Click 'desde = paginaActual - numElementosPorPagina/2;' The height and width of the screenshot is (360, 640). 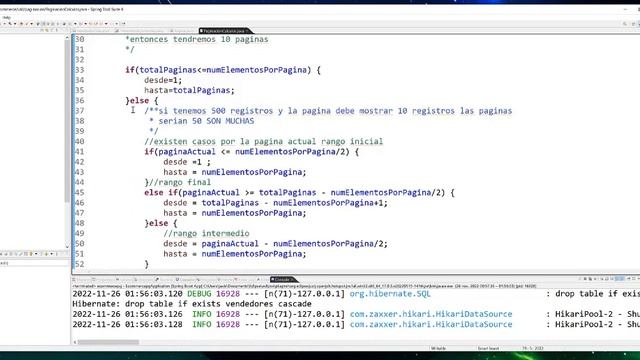276,243
